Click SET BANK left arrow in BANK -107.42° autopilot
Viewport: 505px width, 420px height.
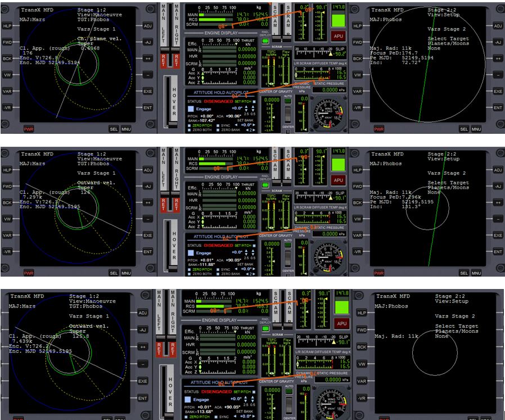click(236, 125)
